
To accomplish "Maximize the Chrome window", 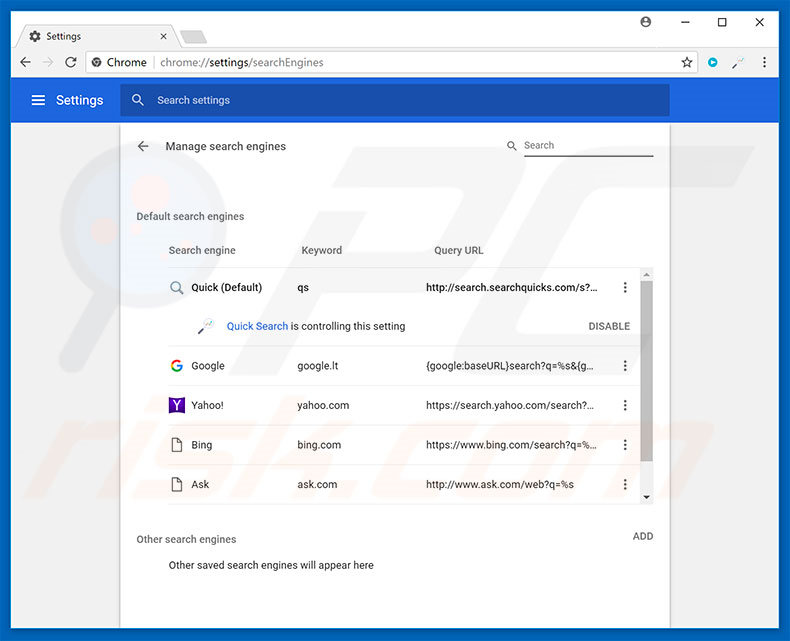I will [722, 22].
